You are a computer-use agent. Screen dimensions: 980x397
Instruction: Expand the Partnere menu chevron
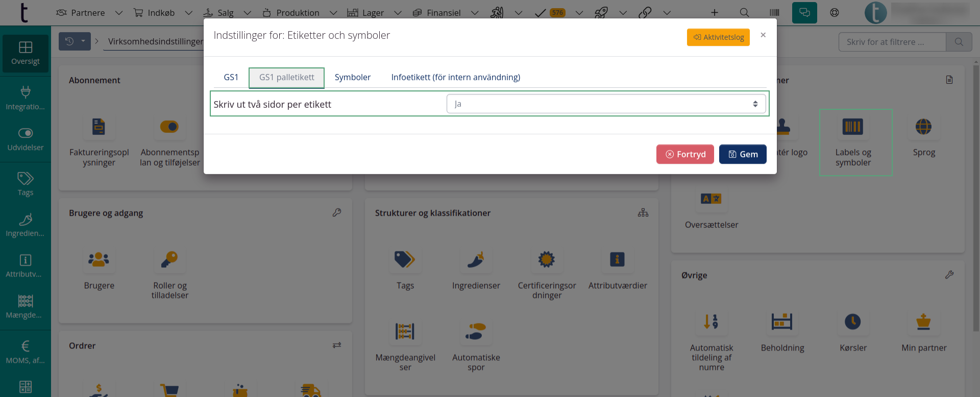point(119,13)
